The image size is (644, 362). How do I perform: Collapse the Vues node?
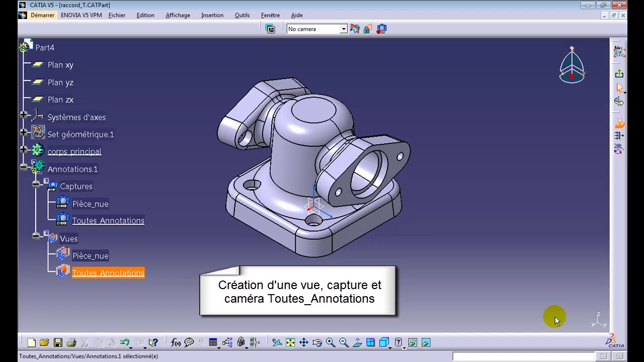[x=36, y=236]
